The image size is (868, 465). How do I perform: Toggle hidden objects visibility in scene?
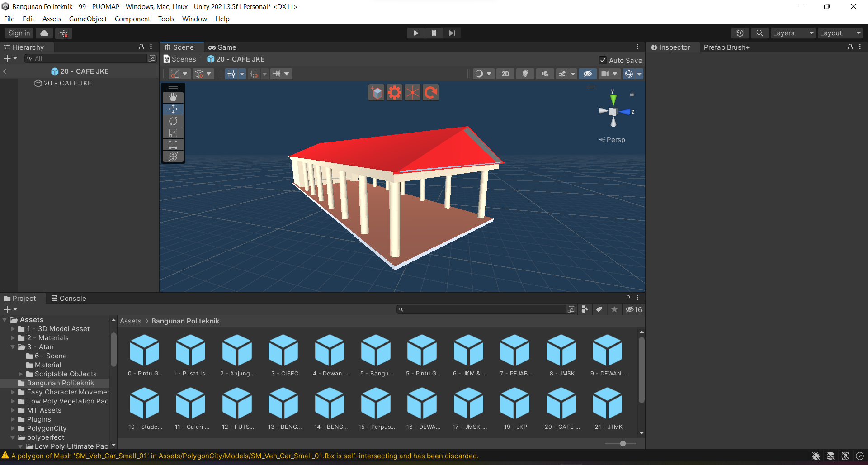tap(587, 74)
